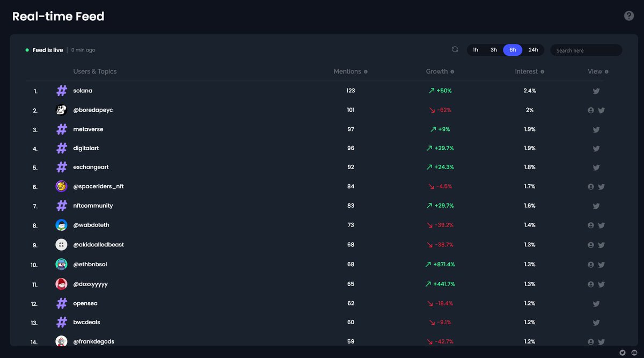The image size is (644, 358).
Task: Select the 6h time range
Action: point(513,50)
